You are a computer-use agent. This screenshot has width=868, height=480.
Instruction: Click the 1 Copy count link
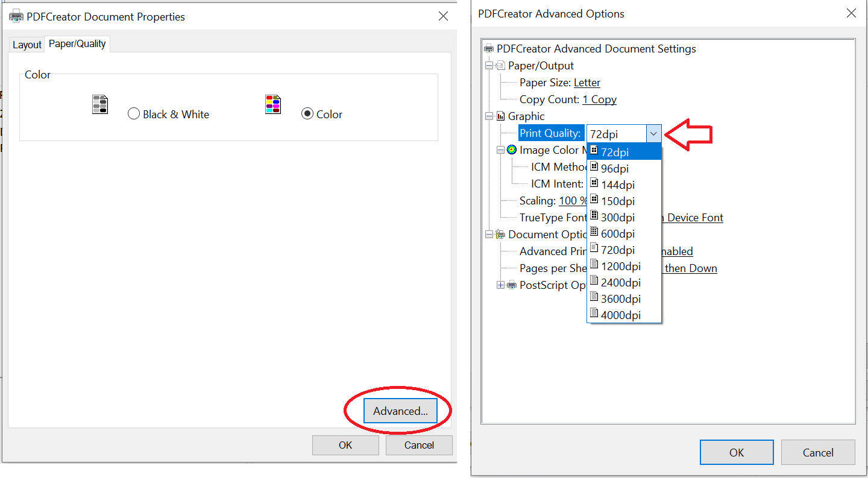(x=600, y=99)
